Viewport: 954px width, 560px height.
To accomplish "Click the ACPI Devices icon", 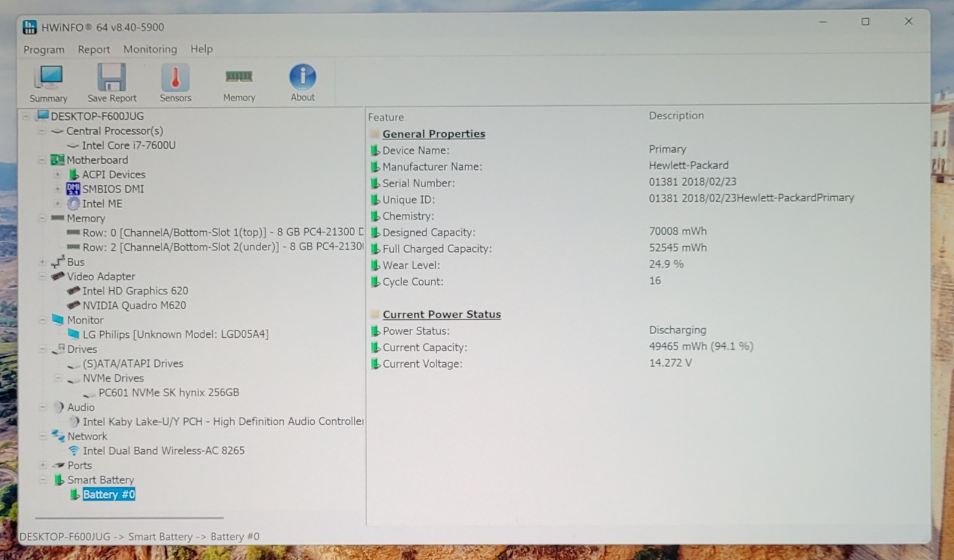I will click(74, 175).
